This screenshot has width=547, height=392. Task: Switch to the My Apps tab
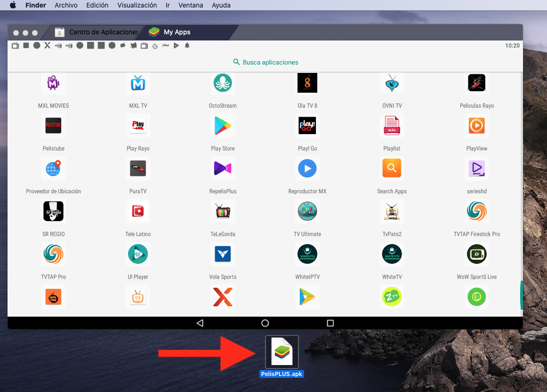coord(177,32)
